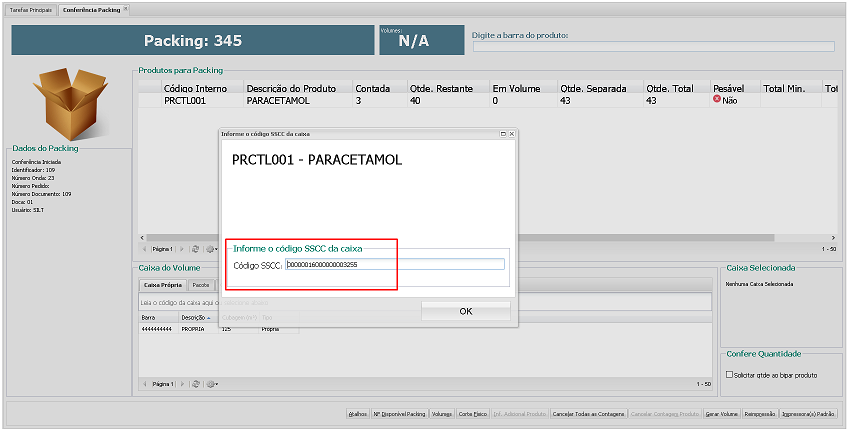This screenshot has width=849, height=432.
Task: Confirm SSCC dialog with OK button
Action: pyautogui.click(x=466, y=311)
